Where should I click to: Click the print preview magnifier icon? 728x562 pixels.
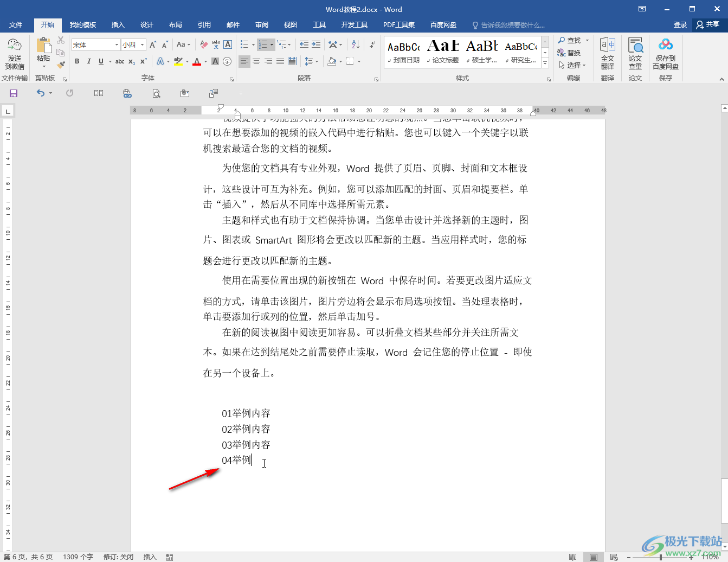[156, 93]
